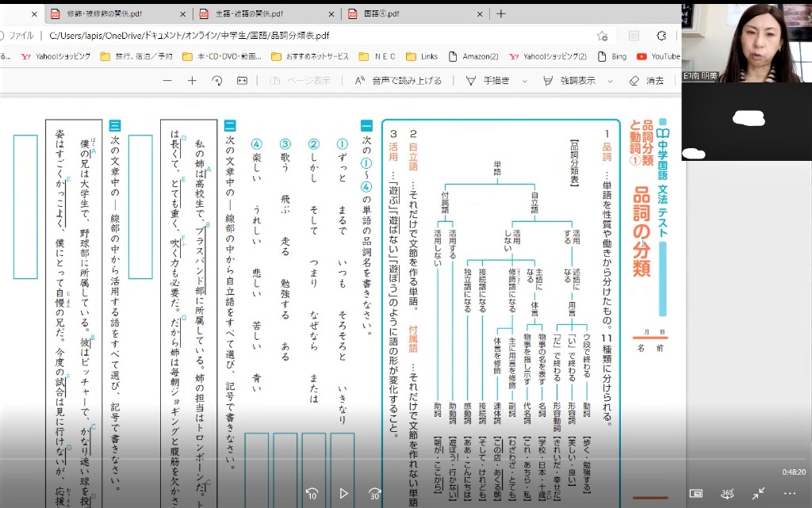Screen dimensions: 812x508
Task: Expand the 強調表示 highlight options arrow
Action: [611, 81]
